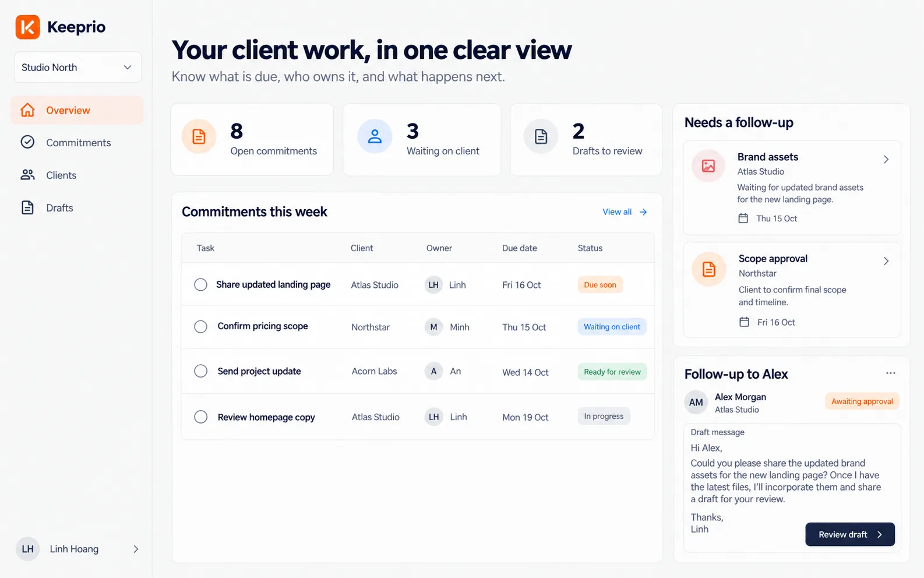
Task: Open the Follow-up to Alex more options menu
Action: (x=890, y=373)
